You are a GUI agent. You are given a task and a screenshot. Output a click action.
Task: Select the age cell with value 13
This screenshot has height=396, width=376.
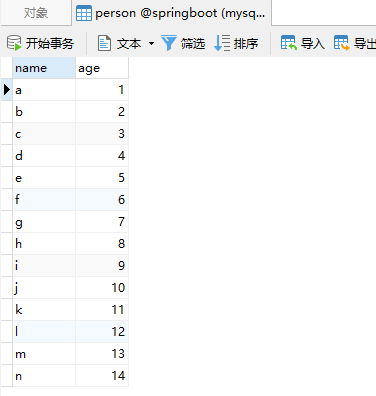pos(102,354)
